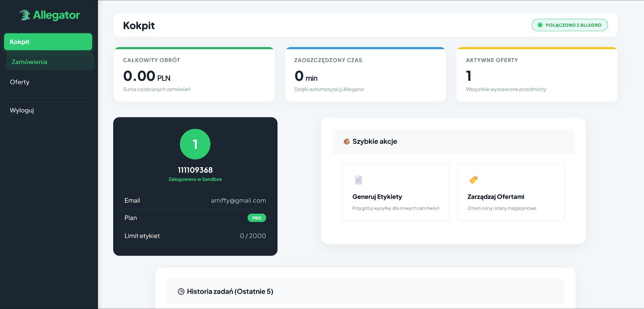
Task: Click the Limit etykiet label
Action: point(142,236)
